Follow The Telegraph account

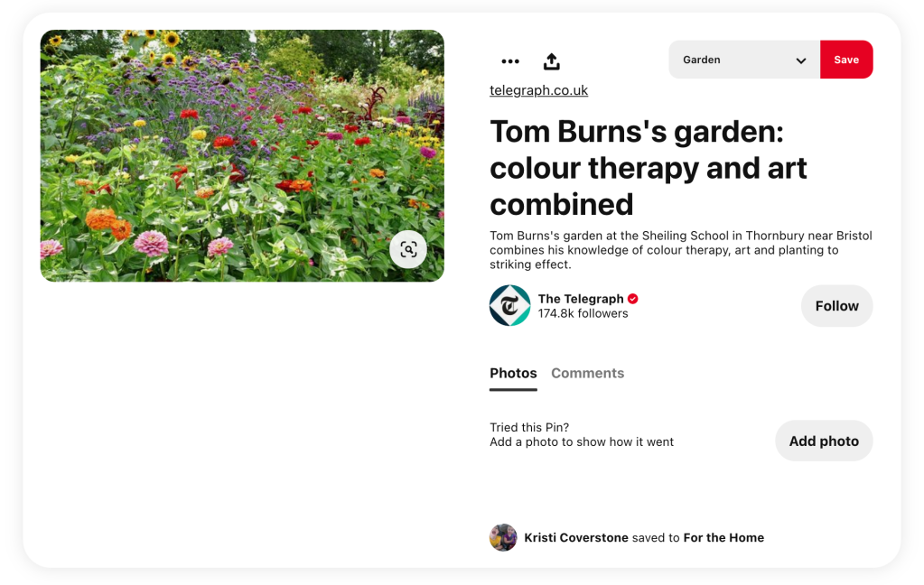(x=836, y=306)
